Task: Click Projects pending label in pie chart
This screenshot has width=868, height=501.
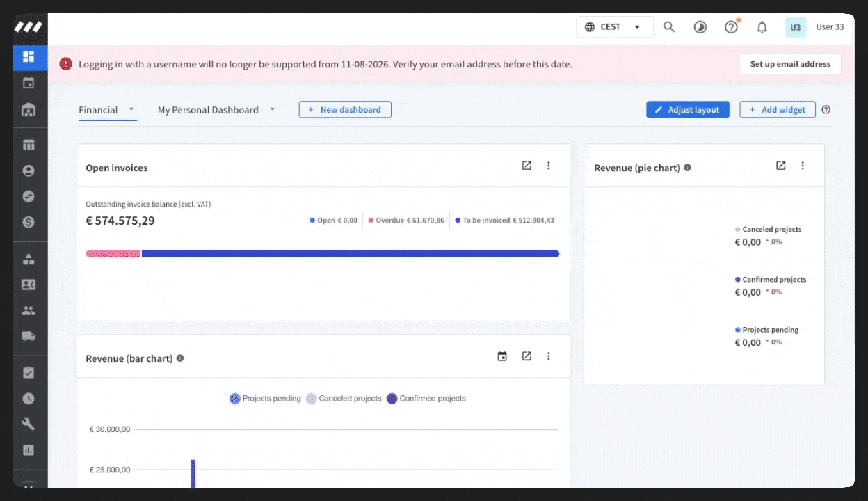Action: click(770, 330)
